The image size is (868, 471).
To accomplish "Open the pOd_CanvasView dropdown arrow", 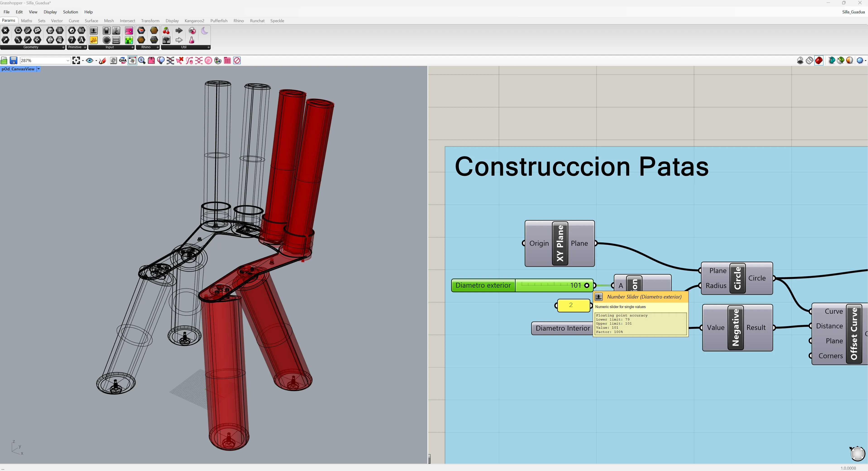I will coord(38,69).
